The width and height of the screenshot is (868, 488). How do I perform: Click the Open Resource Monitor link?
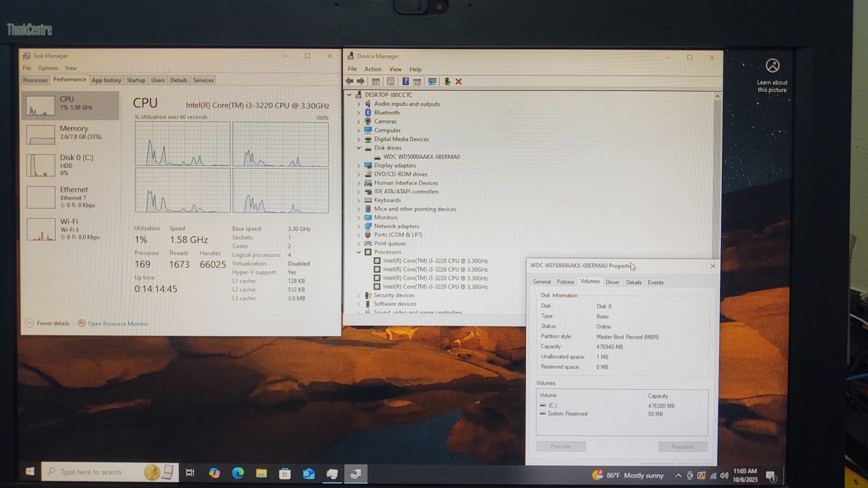click(118, 324)
